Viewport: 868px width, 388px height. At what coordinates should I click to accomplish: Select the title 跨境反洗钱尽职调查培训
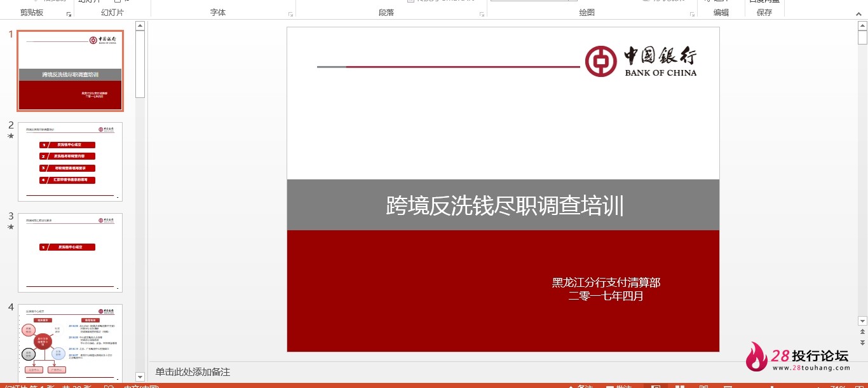click(505, 205)
